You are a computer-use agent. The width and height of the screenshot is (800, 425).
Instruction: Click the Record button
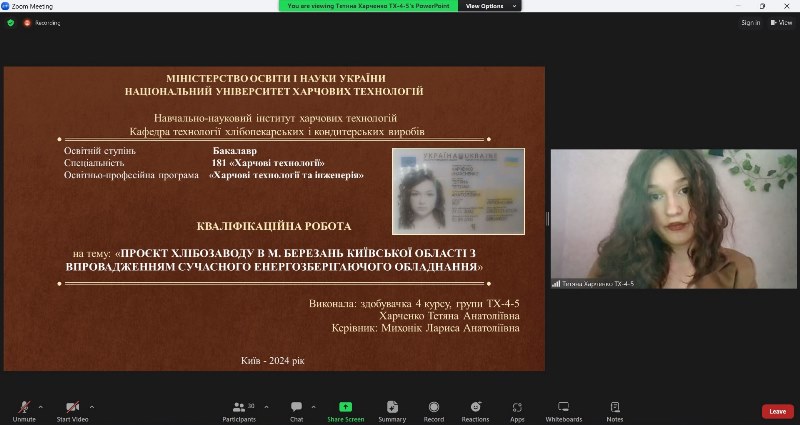[x=434, y=411]
